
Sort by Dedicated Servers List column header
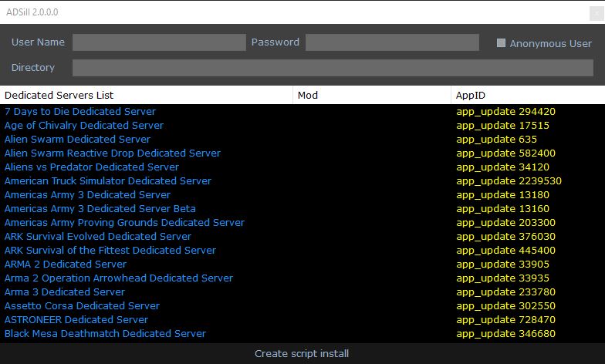click(59, 95)
